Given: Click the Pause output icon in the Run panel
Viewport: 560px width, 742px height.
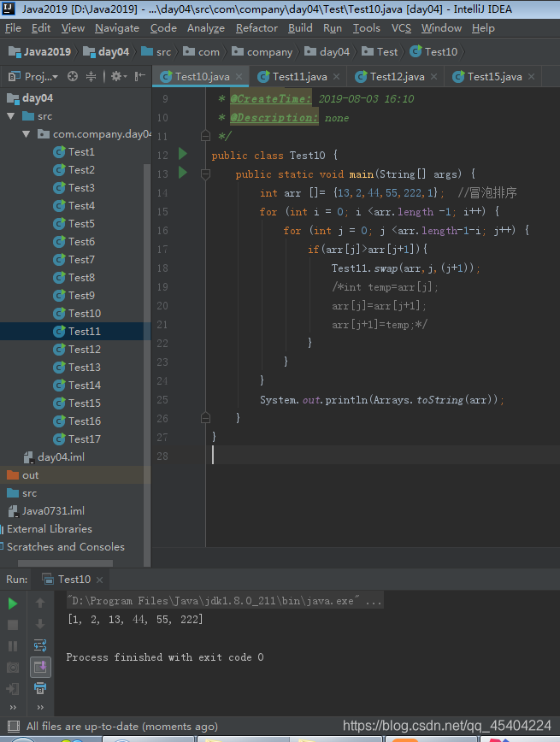Looking at the screenshot, I should tap(13, 646).
